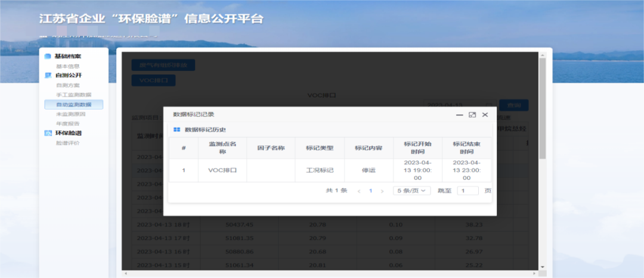Image resolution: width=644 pixels, height=278 pixels.
Task: Click the grid icon beside 数据标记历史
Action: click(x=177, y=129)
